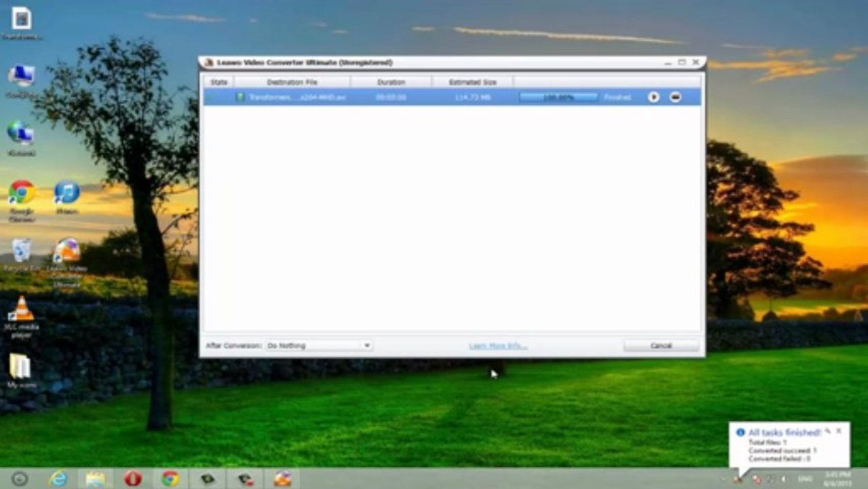
Task: Open the VLC media player desktop shortcut
Action: tap(22, 316)
